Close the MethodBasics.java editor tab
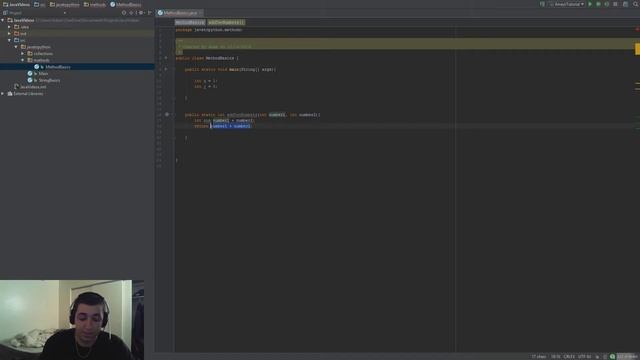This screenshot has width=640, height=360. click(x=200, y=13)
